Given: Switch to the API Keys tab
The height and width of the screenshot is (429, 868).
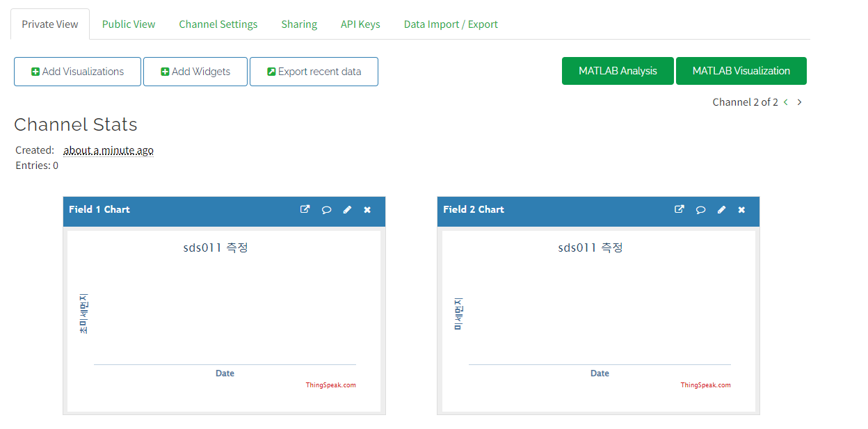Looking at the screenshot, I should pyautogui.click(x=360, y=24).
